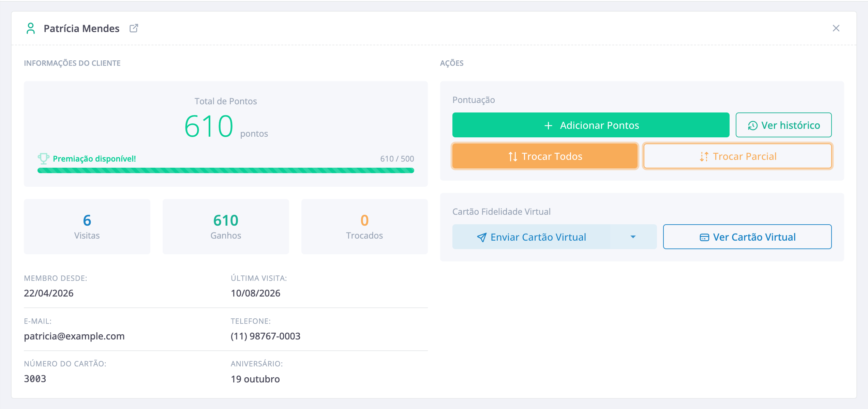Click the phone number (11) 98767-0003

(x=266, y=336)
